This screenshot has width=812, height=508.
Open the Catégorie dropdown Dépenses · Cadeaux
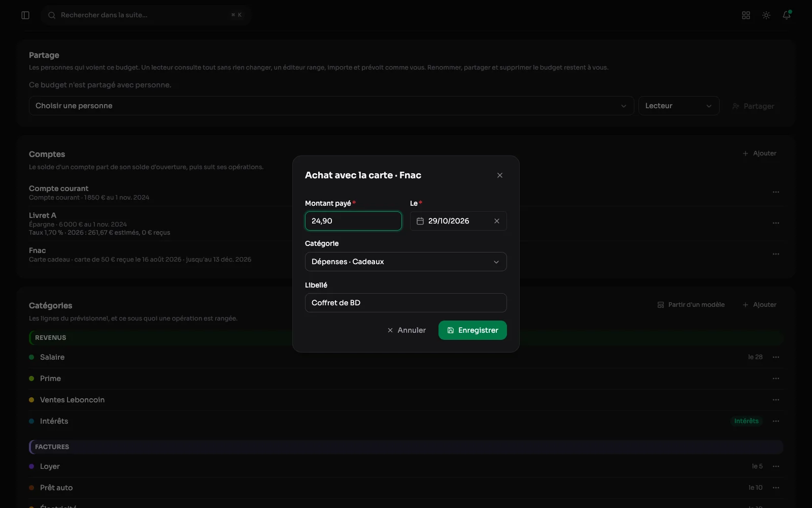point(406,262)
